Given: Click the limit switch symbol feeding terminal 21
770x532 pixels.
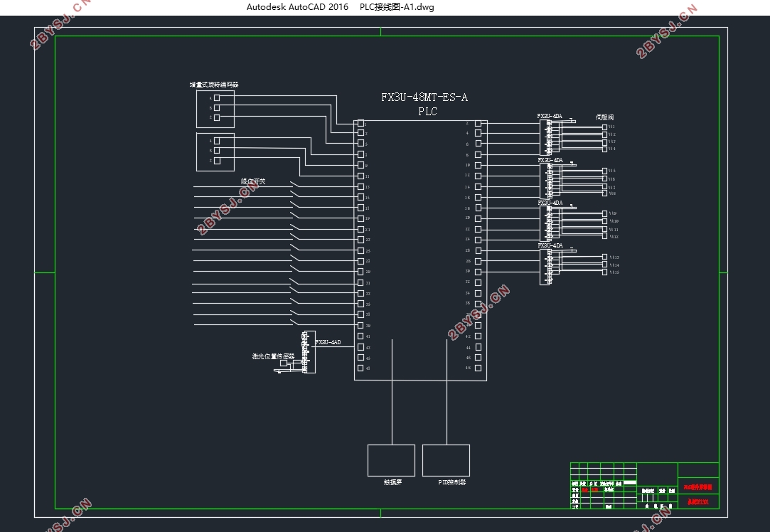Looking at the screenshot, I should [294, 227].
